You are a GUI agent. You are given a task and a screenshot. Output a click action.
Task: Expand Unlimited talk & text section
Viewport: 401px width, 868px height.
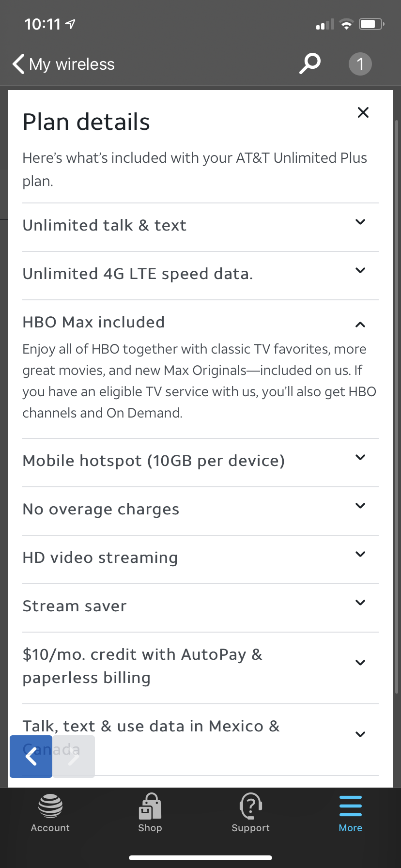[x=360, y=222]
